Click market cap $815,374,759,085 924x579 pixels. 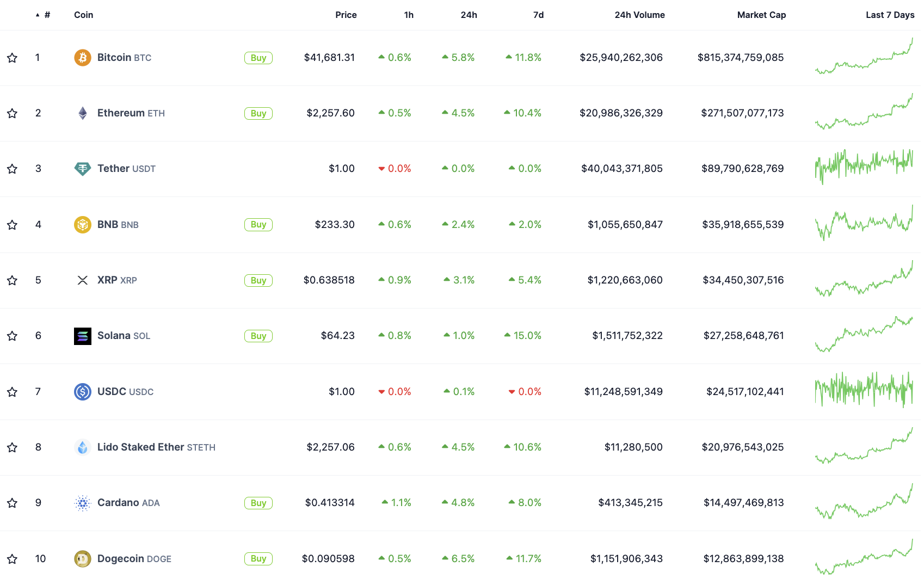pyautogui.click(x=741, y=58)
